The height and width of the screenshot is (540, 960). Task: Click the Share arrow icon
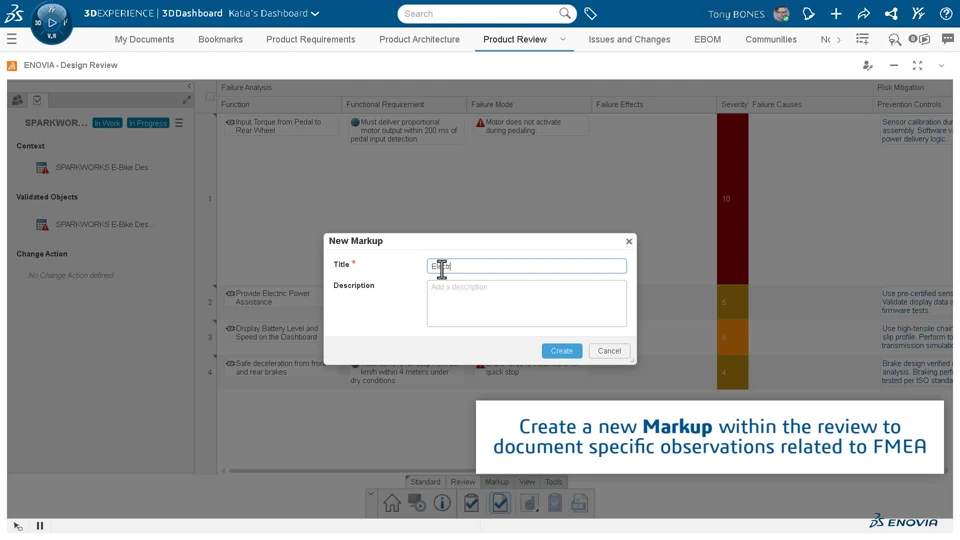[863, 14]
